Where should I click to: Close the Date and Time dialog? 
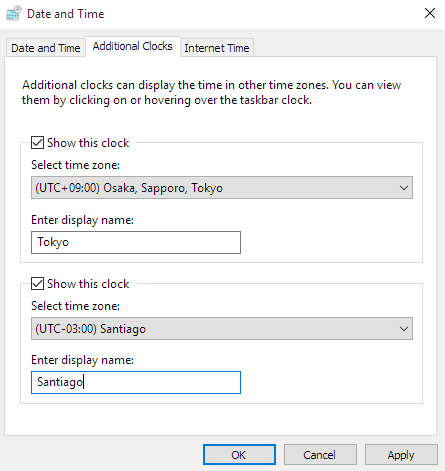(x=430, y=13)
